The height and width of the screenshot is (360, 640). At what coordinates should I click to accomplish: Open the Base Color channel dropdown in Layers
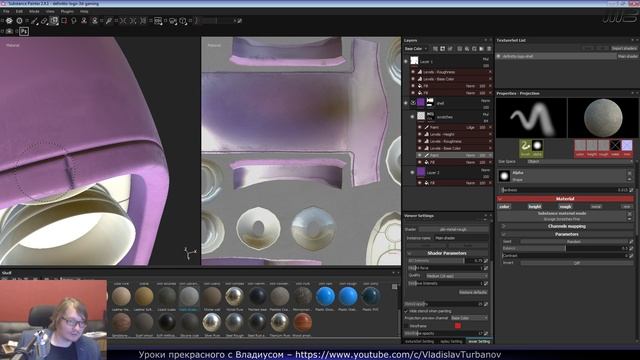click(x=416, y=49)
